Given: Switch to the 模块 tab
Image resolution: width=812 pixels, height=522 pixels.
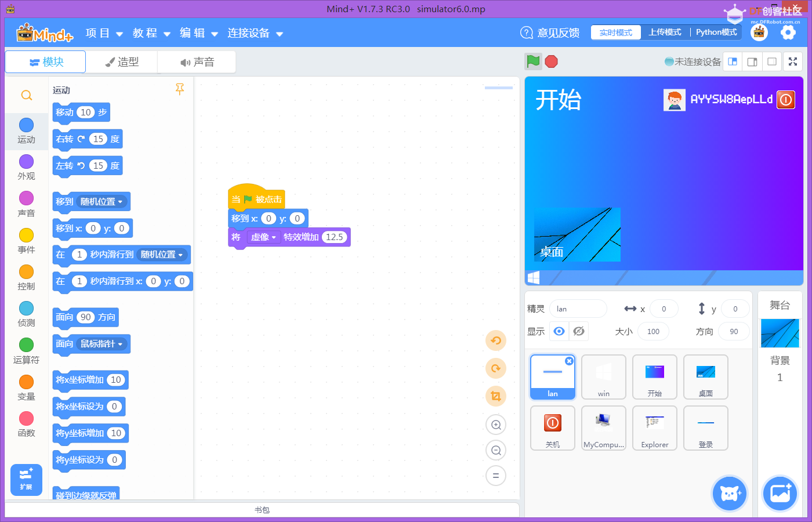Looking at the screenshot, I should pos(45,62).
